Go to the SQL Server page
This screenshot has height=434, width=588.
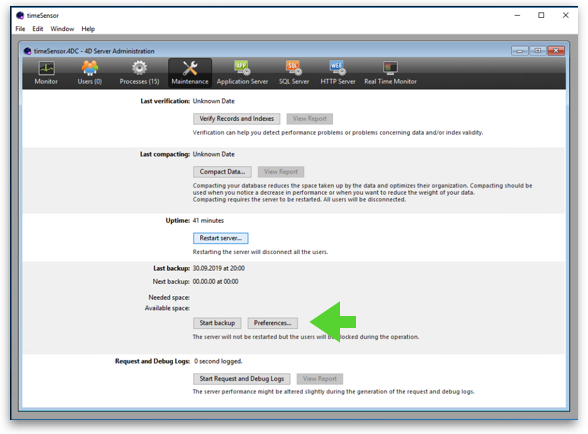click(x=294, y=73)
